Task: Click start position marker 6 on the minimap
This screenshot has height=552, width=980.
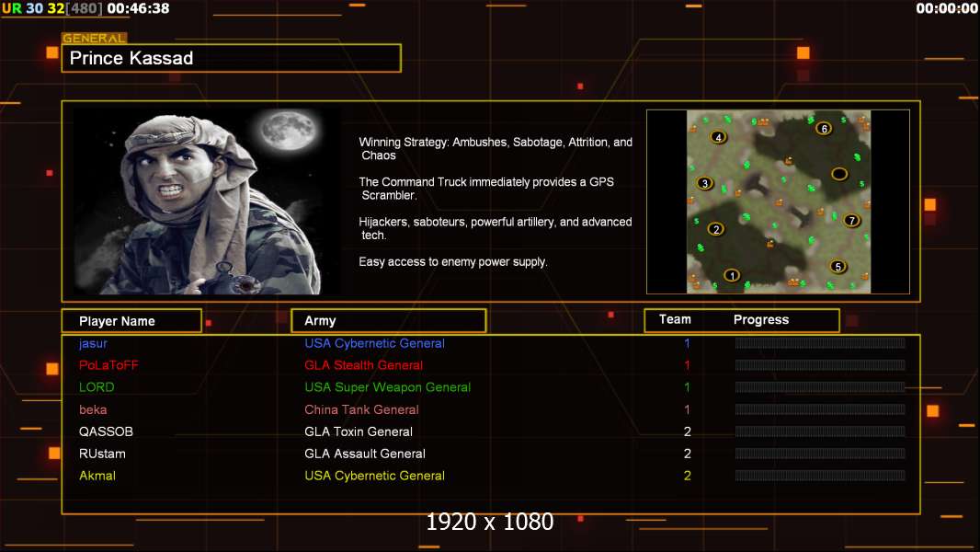Action: pyautogui.click(x=825, y=129)
